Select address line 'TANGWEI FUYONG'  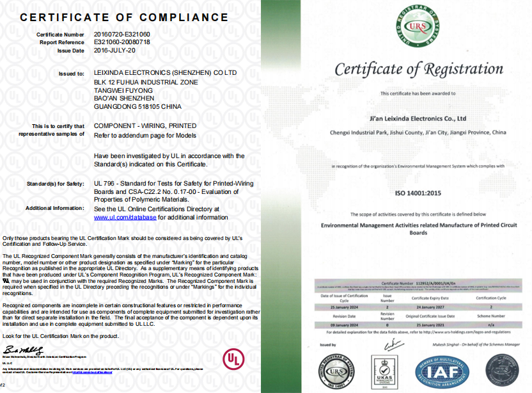coord(123,91)
